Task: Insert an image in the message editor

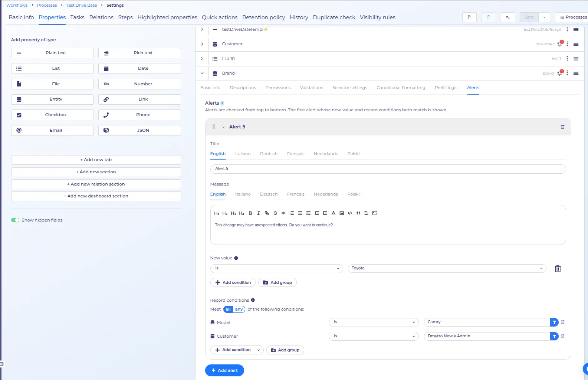Action: [342, 213]
